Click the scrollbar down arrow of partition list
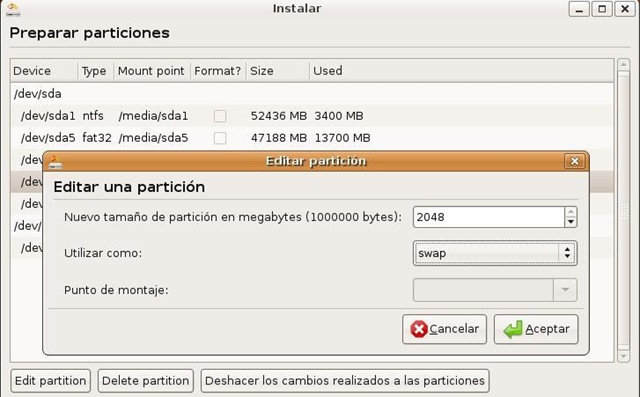 [x=623, y=356]
